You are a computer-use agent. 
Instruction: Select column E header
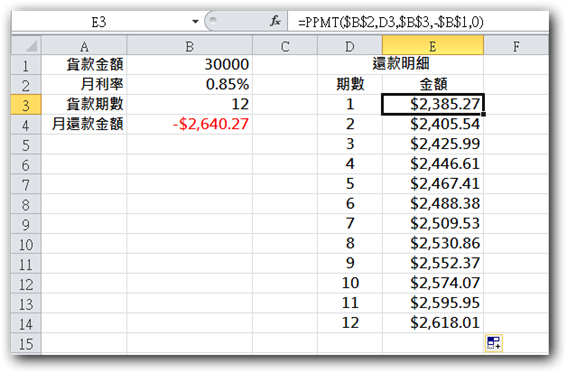433,46
